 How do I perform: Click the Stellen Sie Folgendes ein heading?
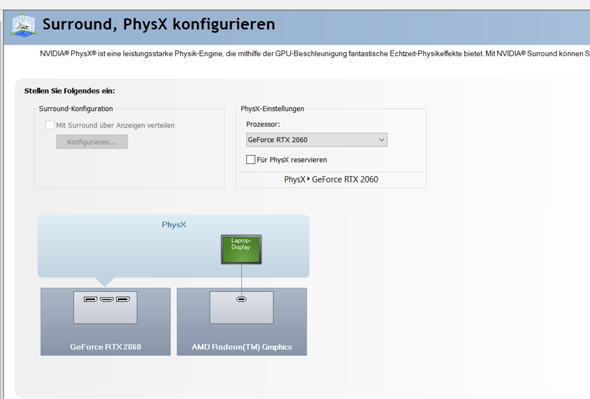click(x=70, y=91)
